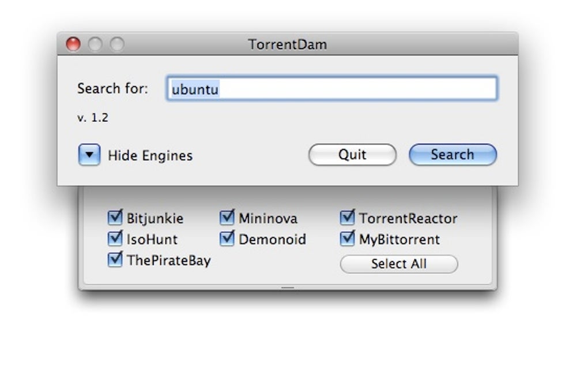The height and width of the screenshot is (370, 588).
Task: Uncheck the Mininova checkbox
Action: [x=227, y=218]
